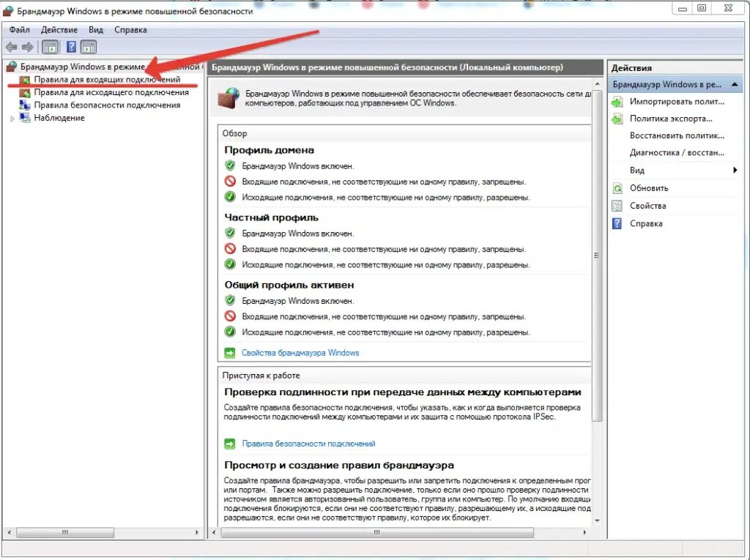Open Правила безопасности подключений link
Viewport: 750px width, 560px height.
308,444
